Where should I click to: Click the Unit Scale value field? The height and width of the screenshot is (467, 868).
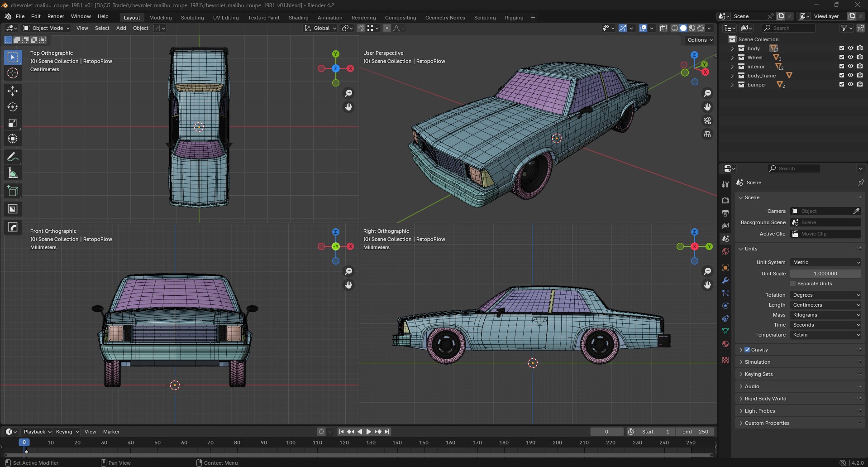(825, 274)
